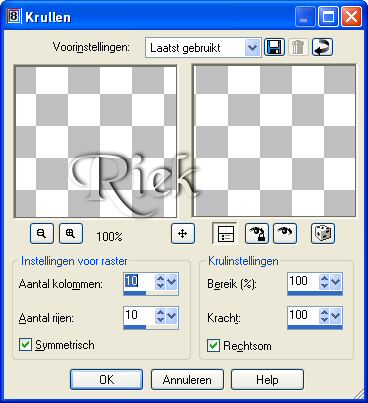The image size is (368, 403).
Task: Click the zoom out magnifier button
Action: tap(42, 234)
